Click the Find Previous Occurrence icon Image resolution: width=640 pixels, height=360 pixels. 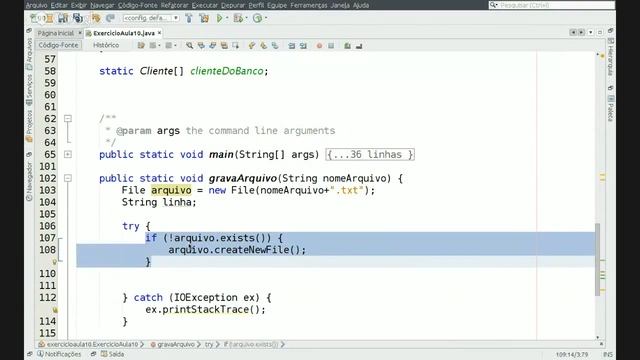click(x=201, y=46)
